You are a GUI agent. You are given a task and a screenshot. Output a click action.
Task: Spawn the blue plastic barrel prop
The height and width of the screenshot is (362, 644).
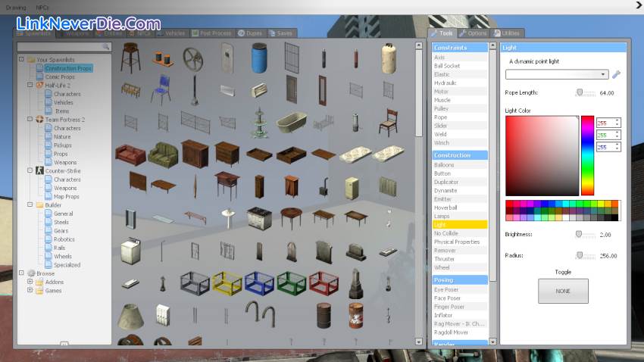pyautogui.click(x=259, y=57)
